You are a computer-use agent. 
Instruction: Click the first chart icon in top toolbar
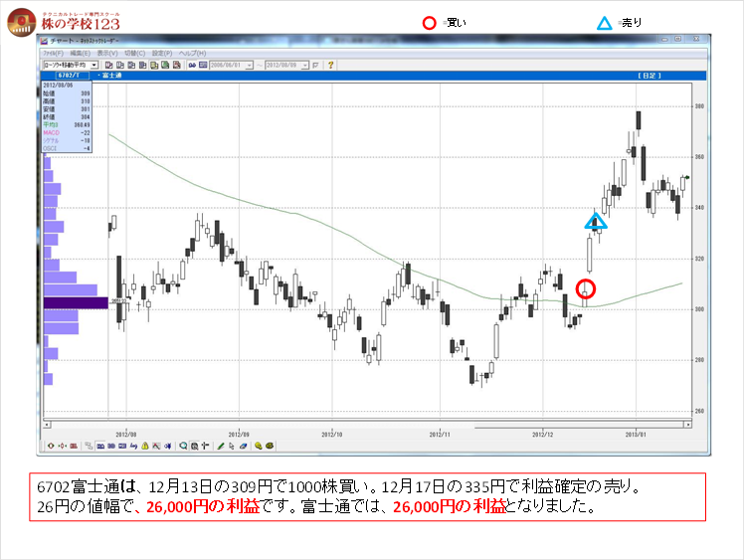coord(107,65)
